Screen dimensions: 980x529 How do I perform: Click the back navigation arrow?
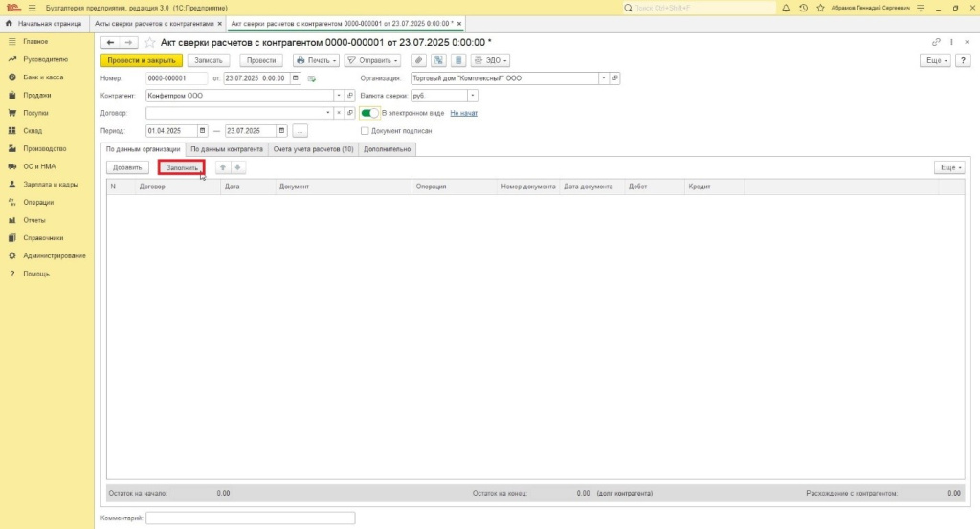click(110, 42)
